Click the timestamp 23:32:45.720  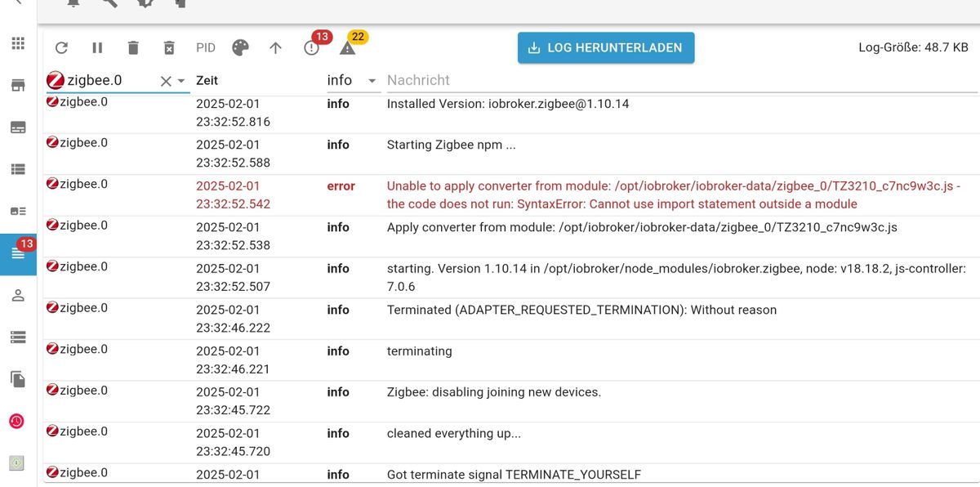[x=234, y=451]
